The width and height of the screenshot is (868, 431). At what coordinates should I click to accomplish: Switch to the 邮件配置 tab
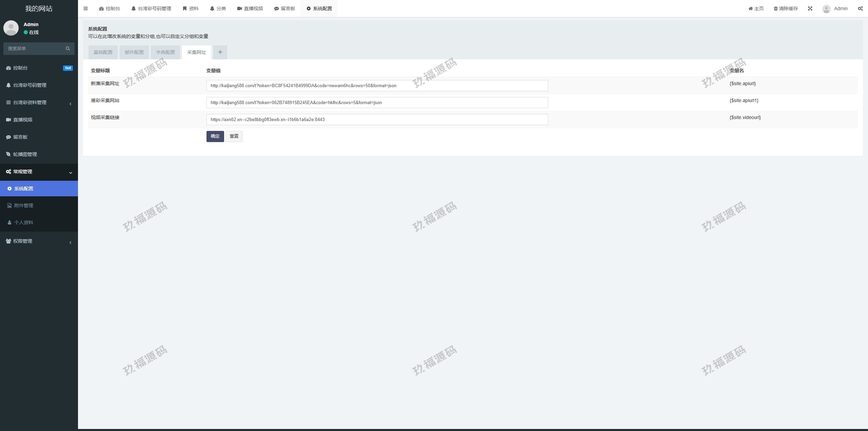(134, 52)
